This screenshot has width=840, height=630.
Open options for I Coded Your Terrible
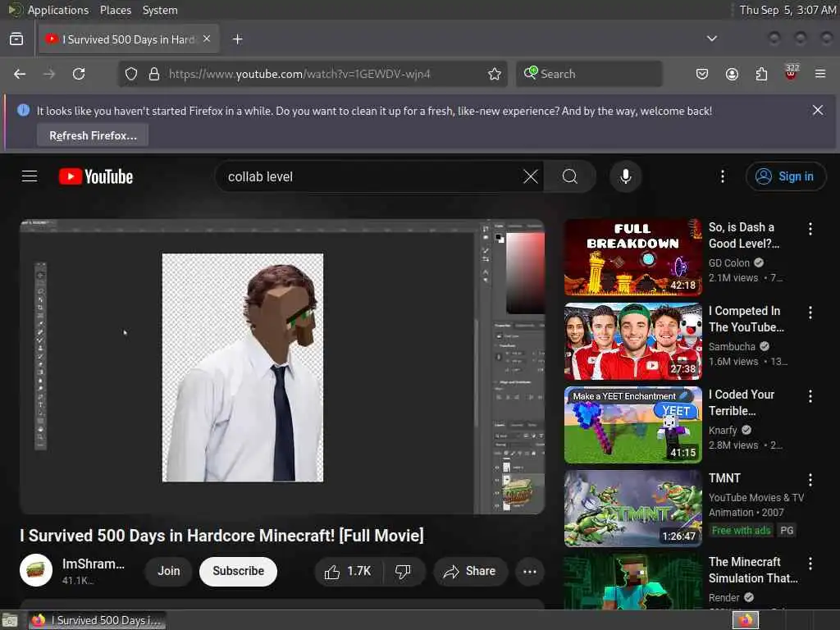pos(810,396)
